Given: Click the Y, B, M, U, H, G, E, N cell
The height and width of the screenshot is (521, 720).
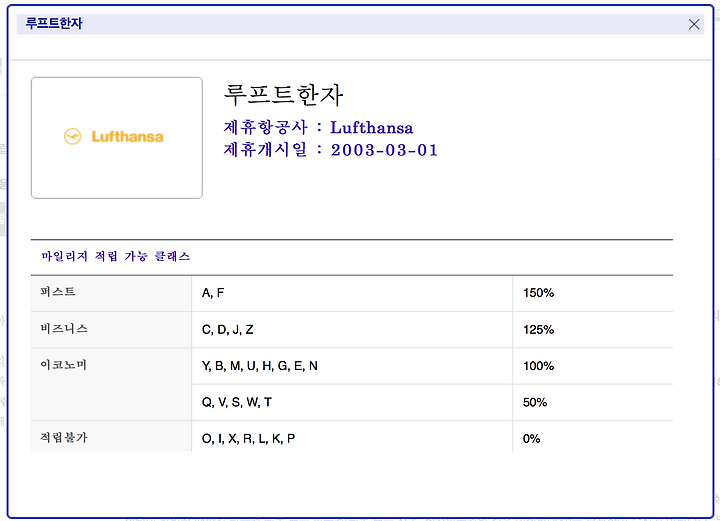Looking at the screenshot, I should click(352, 366).
